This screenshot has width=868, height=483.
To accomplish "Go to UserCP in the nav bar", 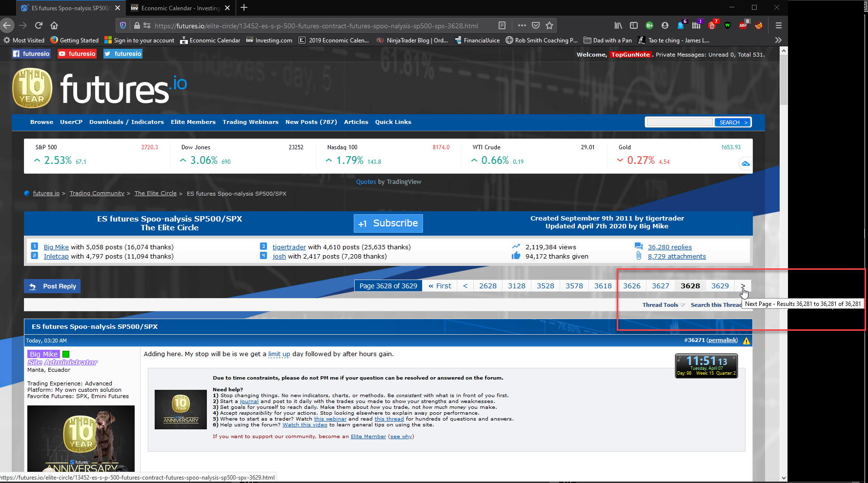I will (71, 122).
